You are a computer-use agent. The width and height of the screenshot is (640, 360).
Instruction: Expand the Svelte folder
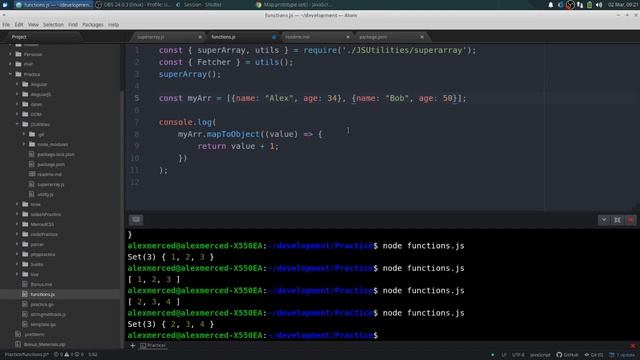(17, 264)
